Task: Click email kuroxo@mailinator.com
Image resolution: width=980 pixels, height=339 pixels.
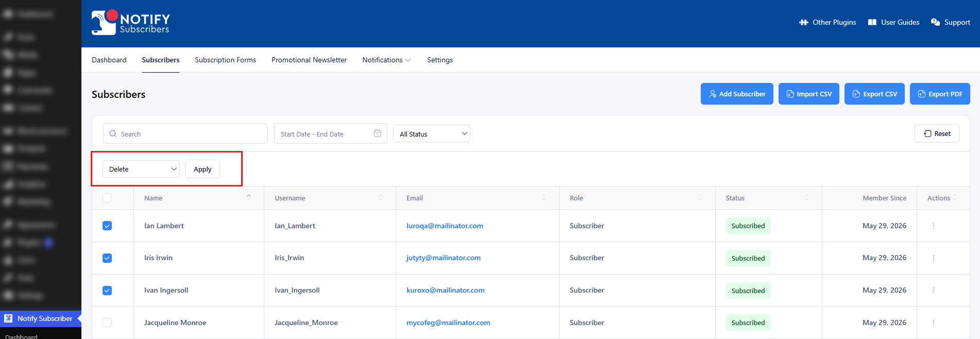Action: 446,290
